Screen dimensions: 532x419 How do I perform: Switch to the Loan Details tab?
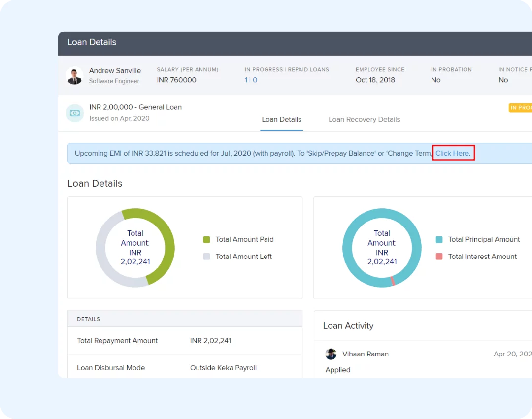[x=282, y=119]
